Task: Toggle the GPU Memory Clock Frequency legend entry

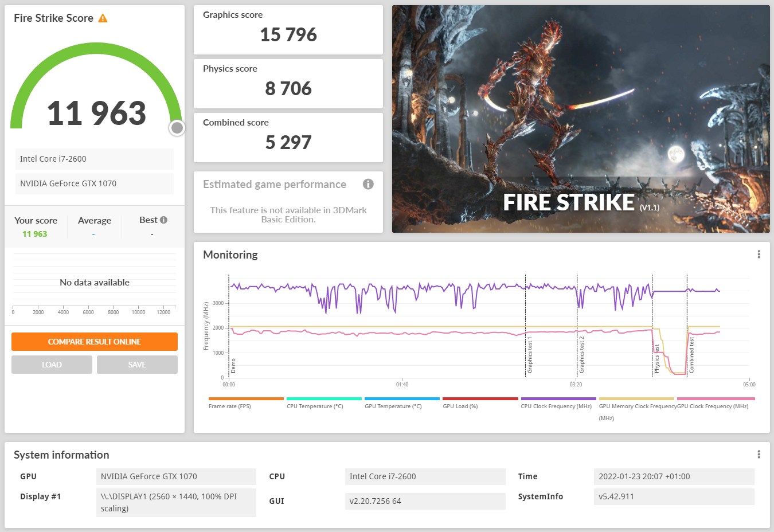Action: click(636, 409)
